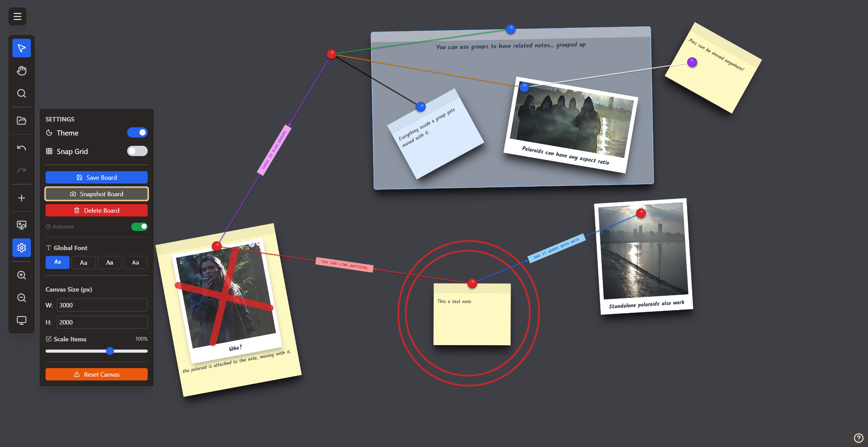Click the Snapshot Board button
This screenshot has height=447, width=868.
97,194
